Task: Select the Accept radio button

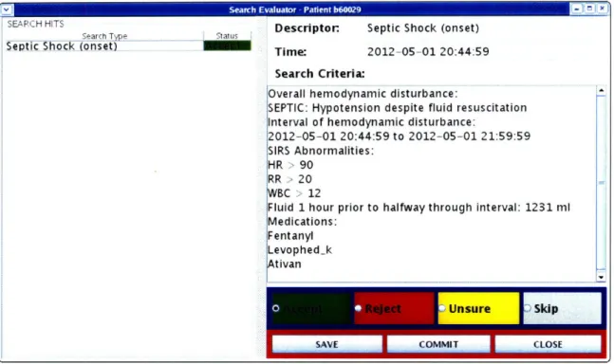Action: coord(276,308)
